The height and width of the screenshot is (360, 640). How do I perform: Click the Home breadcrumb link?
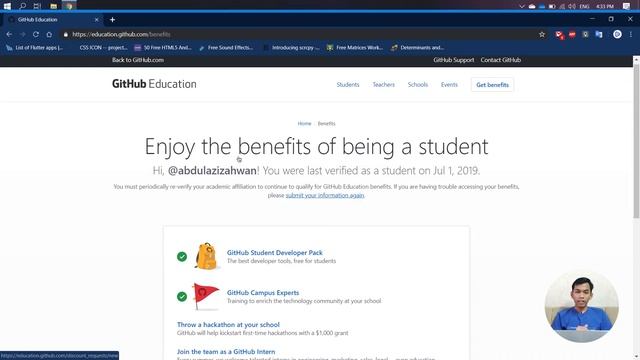click(x=304, y=123)
